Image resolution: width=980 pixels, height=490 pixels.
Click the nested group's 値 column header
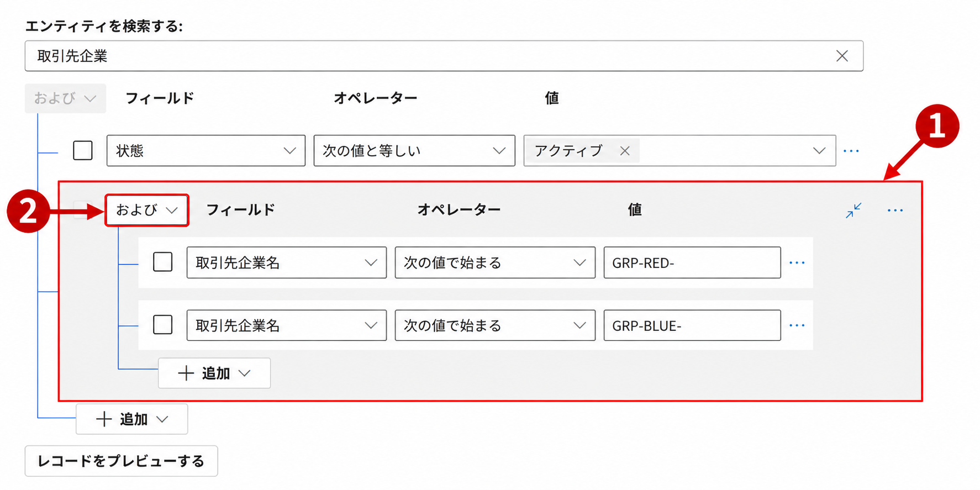click(x=635, y=210)
